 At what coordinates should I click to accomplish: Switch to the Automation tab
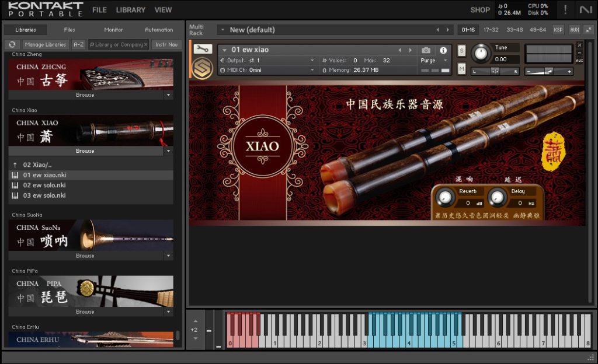coord(159,30)
